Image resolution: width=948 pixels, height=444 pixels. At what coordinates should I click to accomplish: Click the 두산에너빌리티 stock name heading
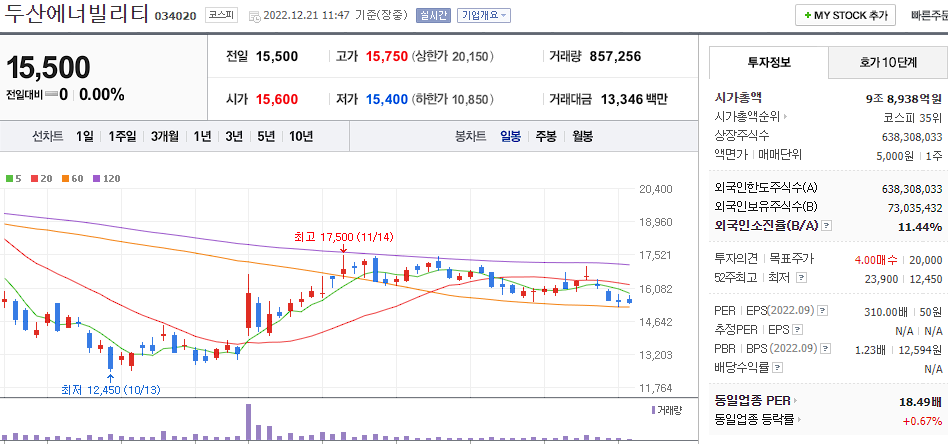76,14
